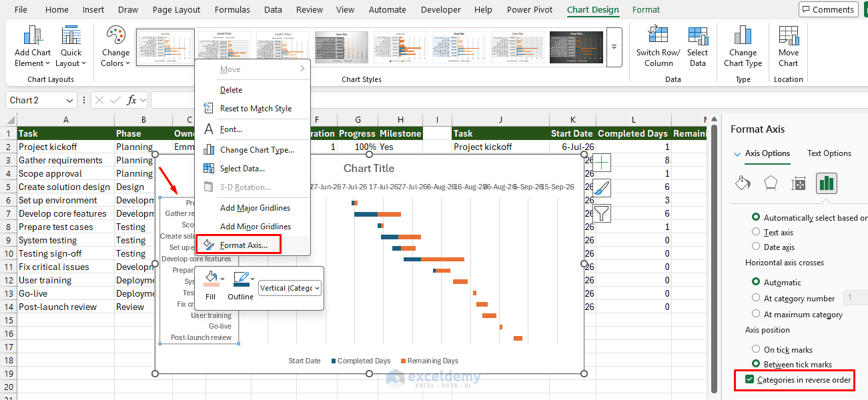Image resolution: width=868 pixels, height=400 pixels.
Task: Open Size & Properties icon
Action: 799,183
